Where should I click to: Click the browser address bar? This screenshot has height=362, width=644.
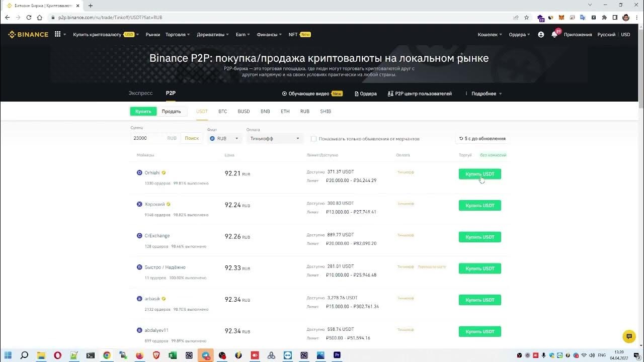(x=282, y=17)
